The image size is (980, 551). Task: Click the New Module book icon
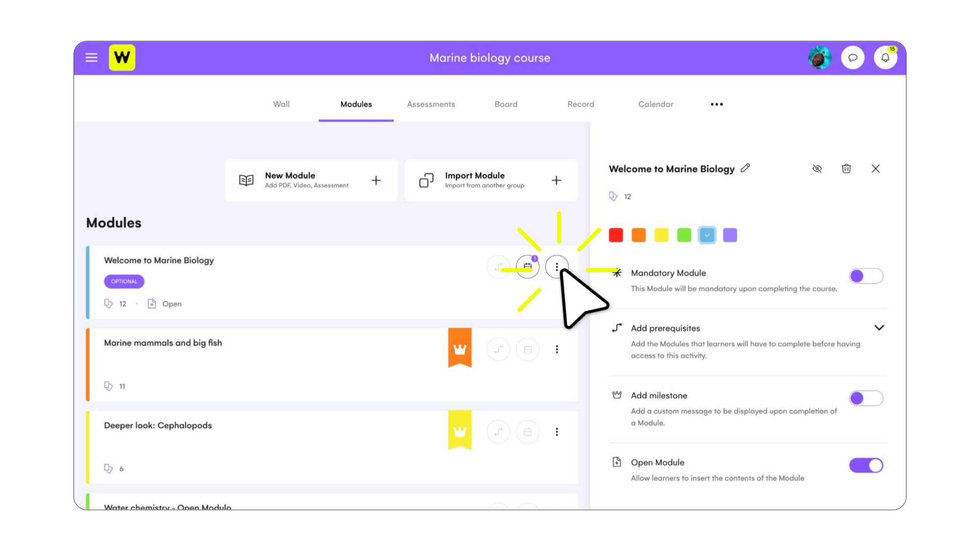tap(247, 180)
